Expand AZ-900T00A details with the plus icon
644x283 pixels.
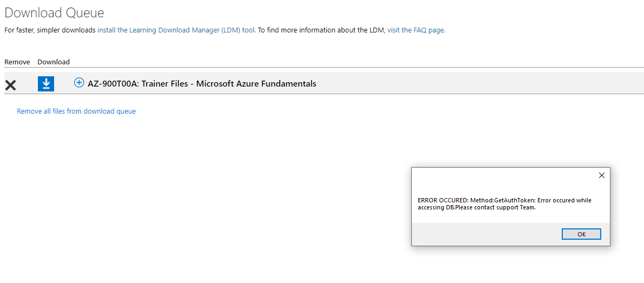click(79, 83)
